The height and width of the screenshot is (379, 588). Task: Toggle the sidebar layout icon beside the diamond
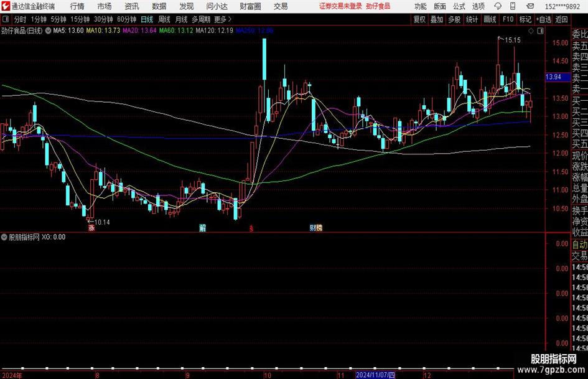click(x=540, y=31)
